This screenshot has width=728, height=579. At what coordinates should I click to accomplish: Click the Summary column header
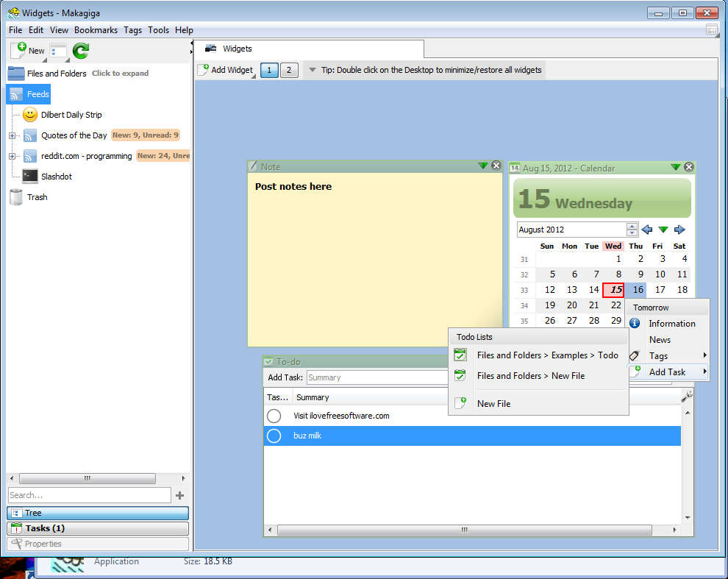click(313, 397)
